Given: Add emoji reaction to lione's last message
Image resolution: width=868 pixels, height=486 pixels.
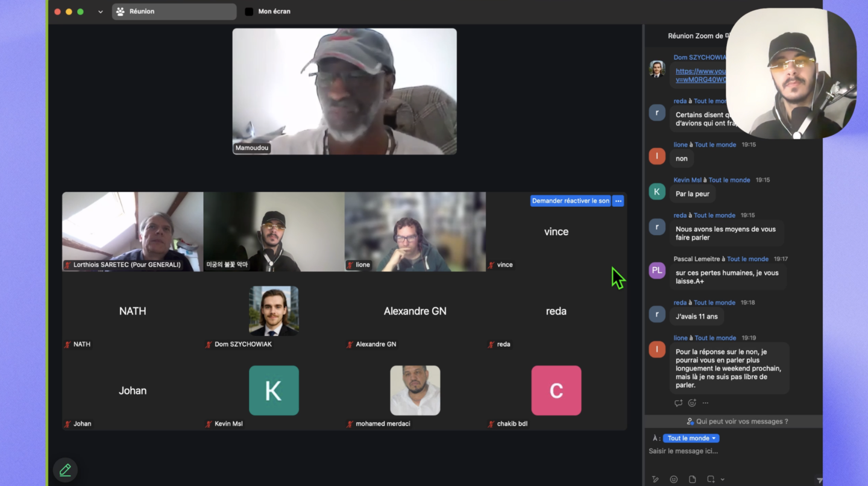Looking at the screenshot, I should 692,403.
